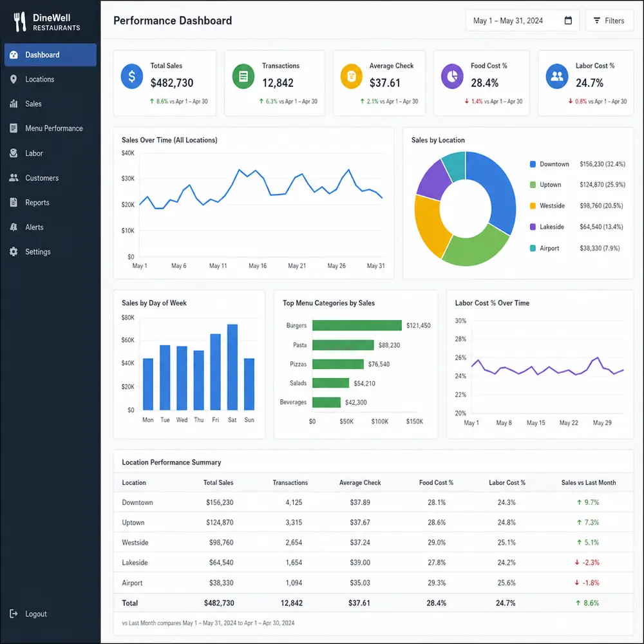Click the Beverages bar in menu categories
Screen dimensions: 644x644
click(327, 402)
